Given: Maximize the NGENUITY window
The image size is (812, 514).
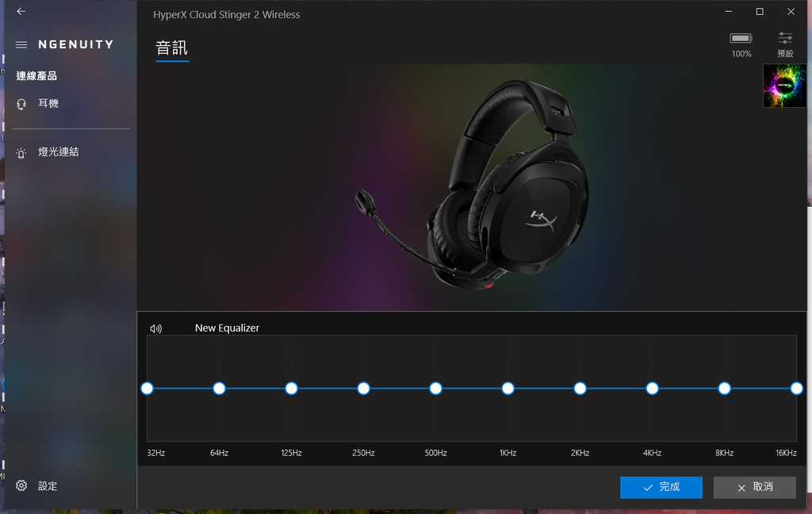Looking at the screenshot, I should pos(760,11).
